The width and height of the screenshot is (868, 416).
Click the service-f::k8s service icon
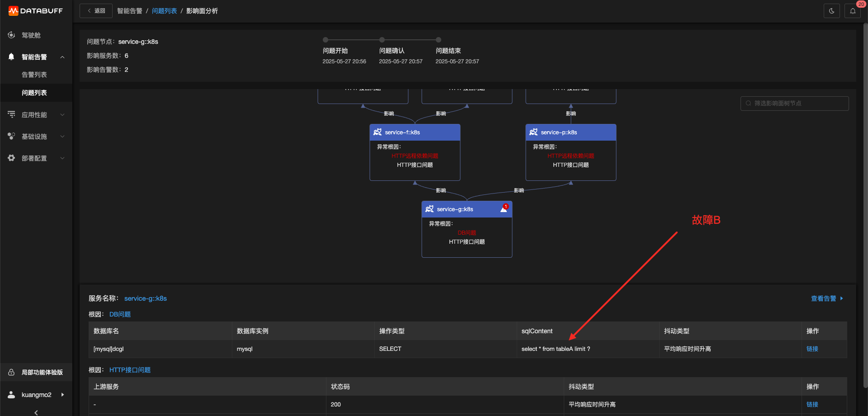click(377, 132)
